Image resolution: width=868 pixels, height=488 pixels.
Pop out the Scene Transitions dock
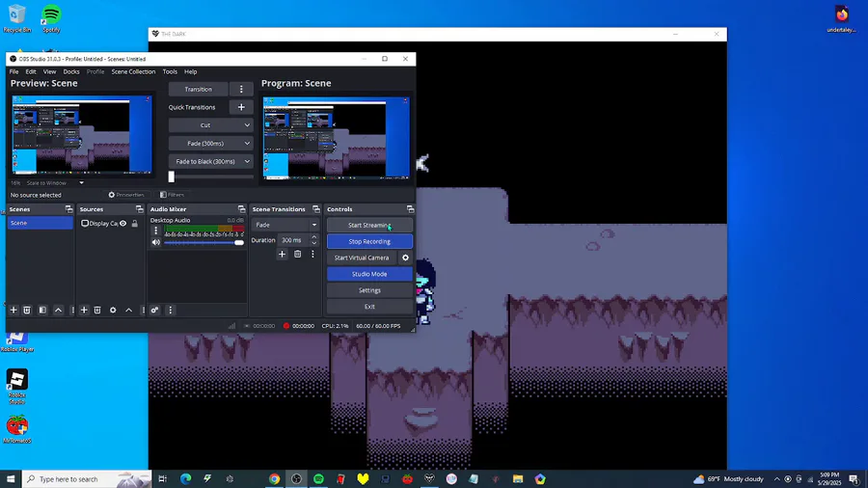[316, 209]
